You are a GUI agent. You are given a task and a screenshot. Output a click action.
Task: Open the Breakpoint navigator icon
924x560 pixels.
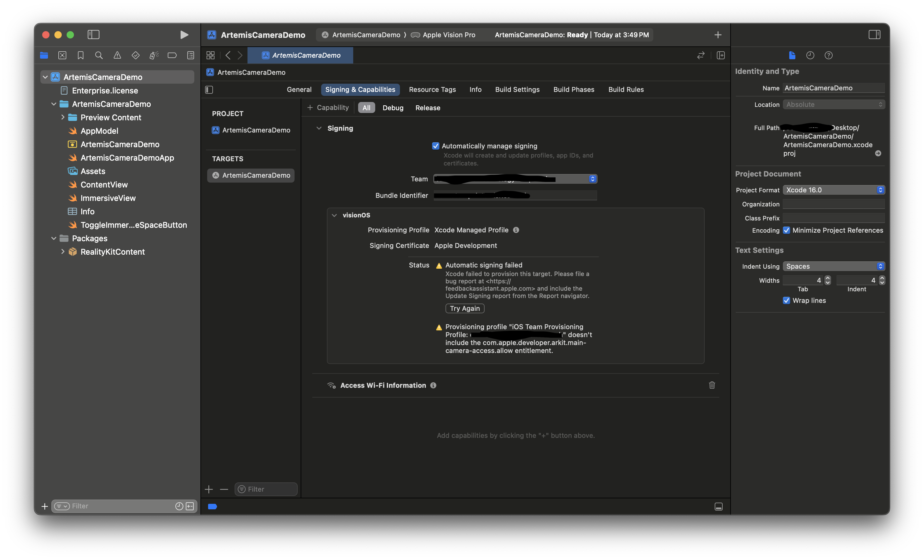click(172, 56)
